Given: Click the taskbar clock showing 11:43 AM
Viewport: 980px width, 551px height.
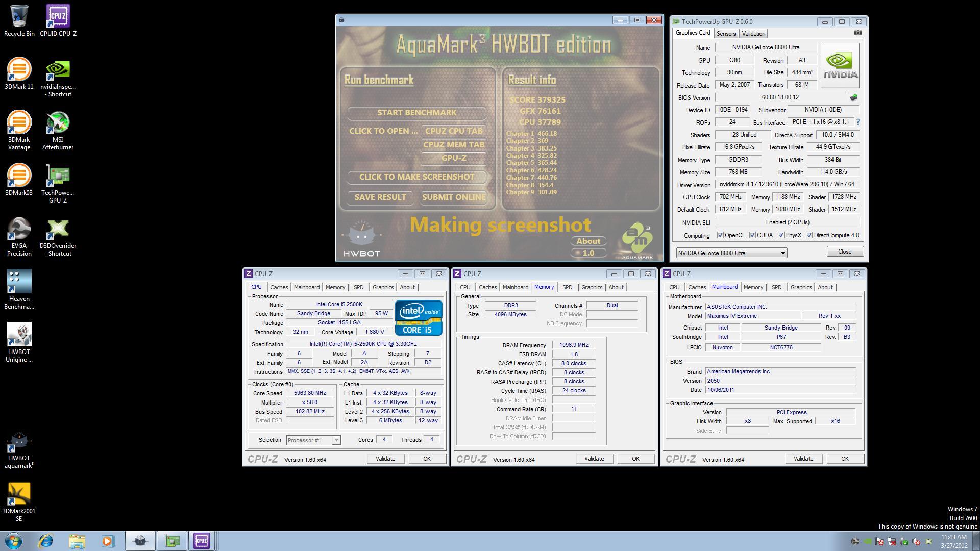Looking at the screenshot, I should tap(954, 541).
